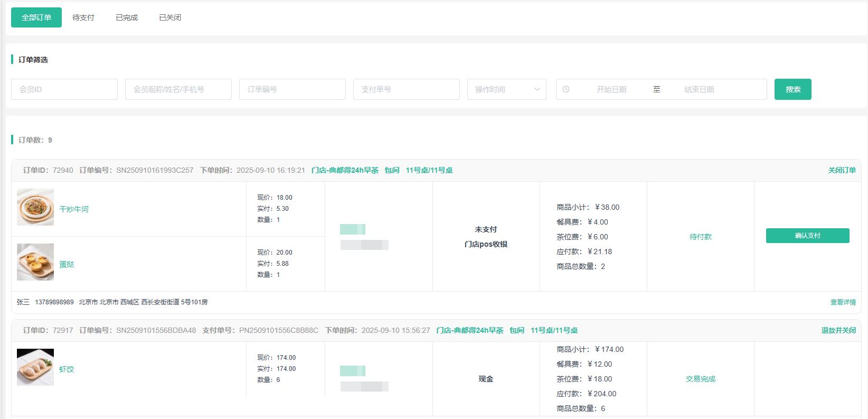Image resolution: width=868 pixels, height=419 pixels.
Task: Open the 操作时间 dropdown
Action: 506,89
